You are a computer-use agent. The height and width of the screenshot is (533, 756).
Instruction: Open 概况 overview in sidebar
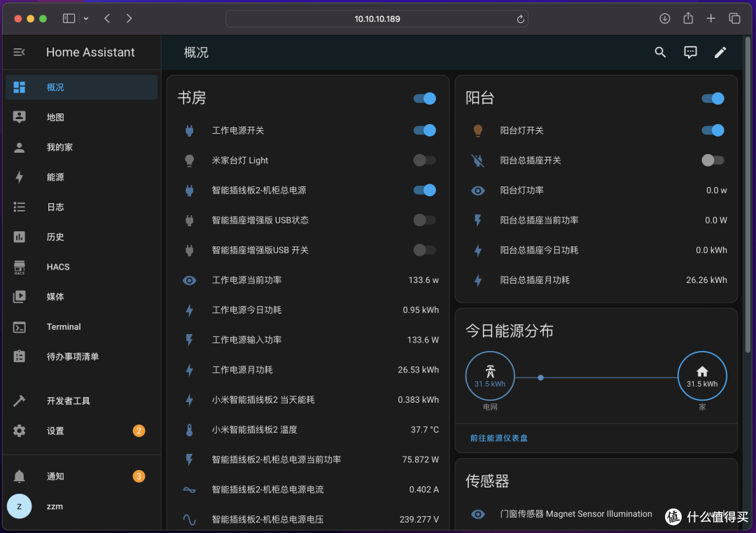(81, 88)
